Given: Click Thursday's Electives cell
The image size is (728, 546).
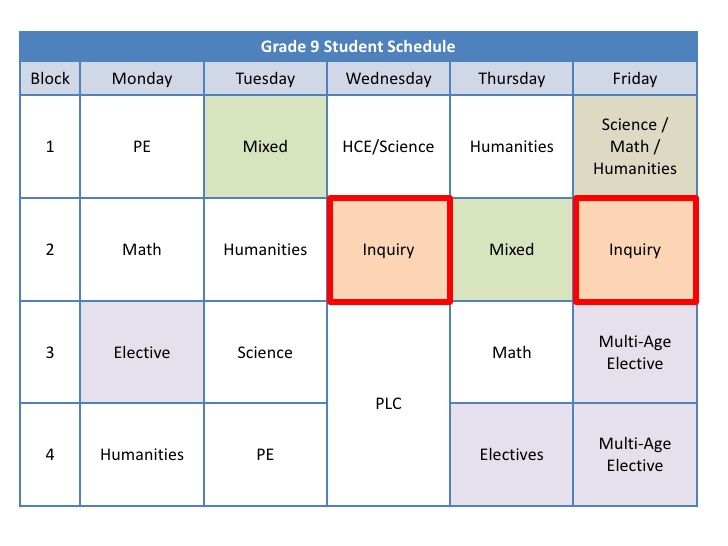Looking at the screenshot, I should tap(511, 454).
